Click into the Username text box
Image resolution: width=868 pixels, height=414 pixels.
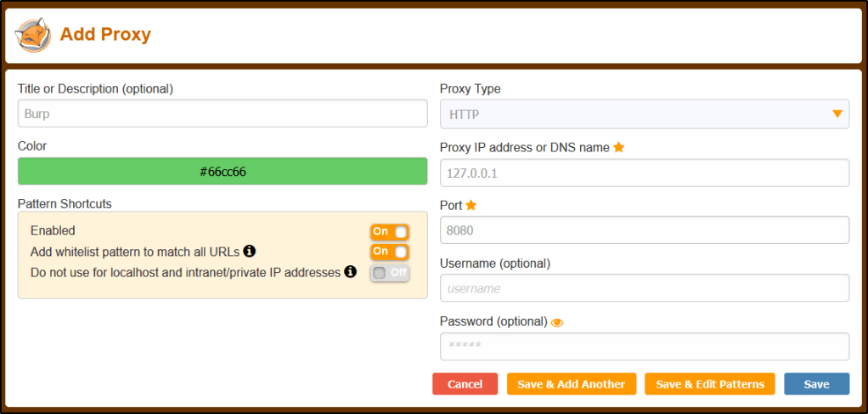(644, 288)
